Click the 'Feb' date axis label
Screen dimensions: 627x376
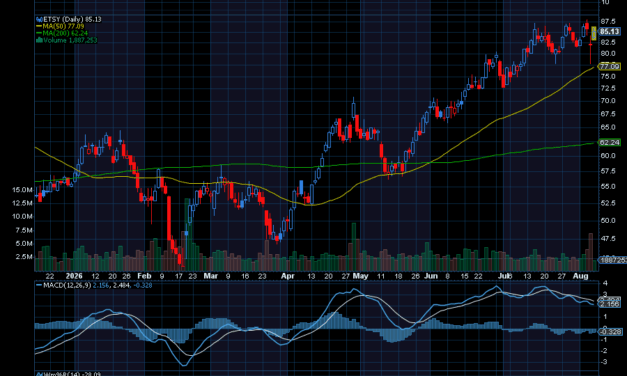pos(144,276)
